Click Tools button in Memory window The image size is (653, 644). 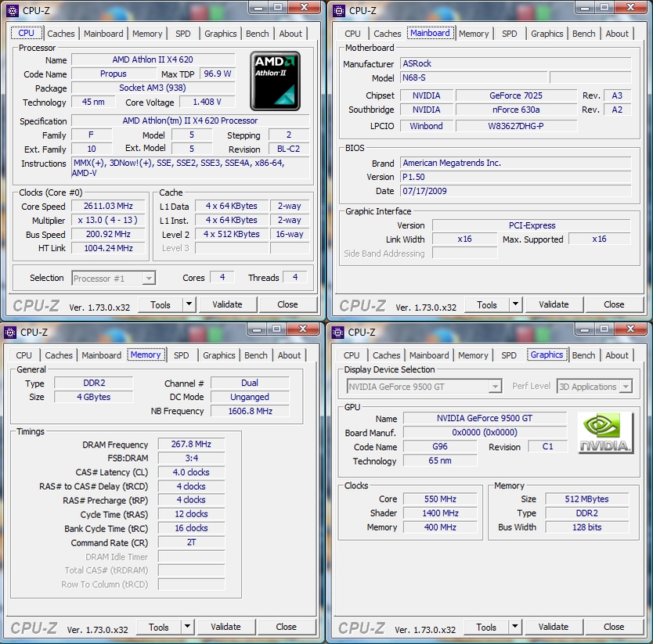(159, 627)
